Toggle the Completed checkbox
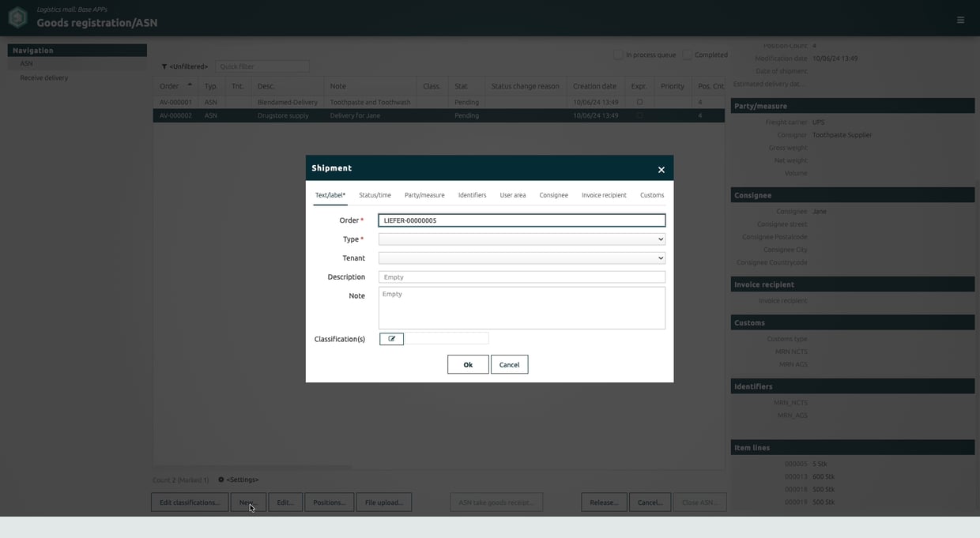Image resolution: width=980 pixels, height=538 pixels. 687,55
